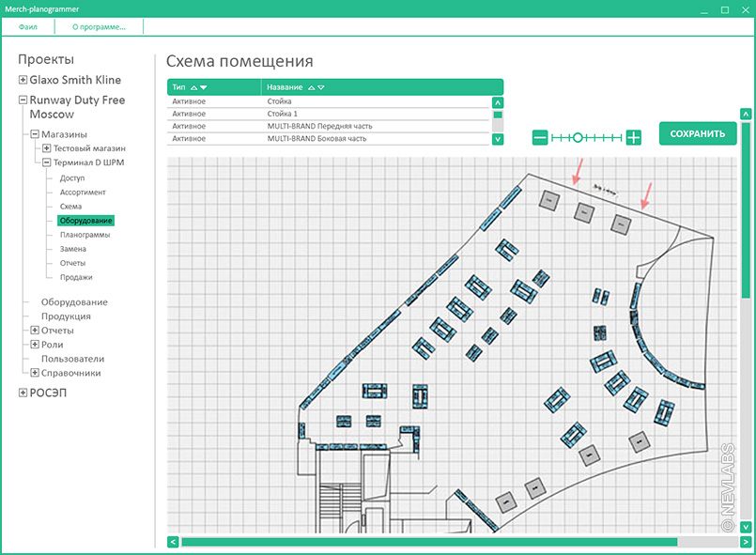Sort the Название column ascending

[x=311, y=87]
